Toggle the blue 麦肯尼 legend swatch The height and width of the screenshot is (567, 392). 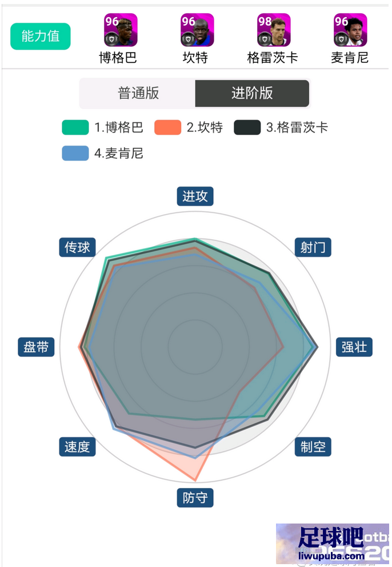point(75,153)
